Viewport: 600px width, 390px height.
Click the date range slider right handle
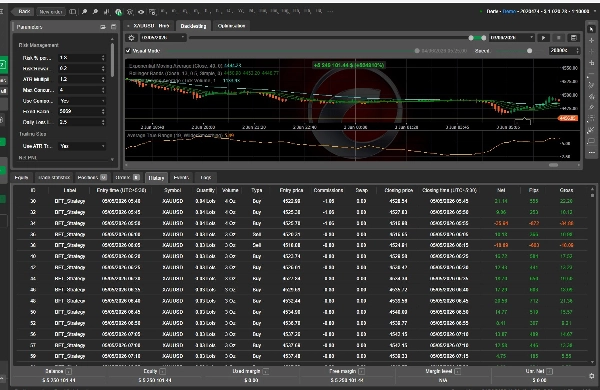(484, 38)
